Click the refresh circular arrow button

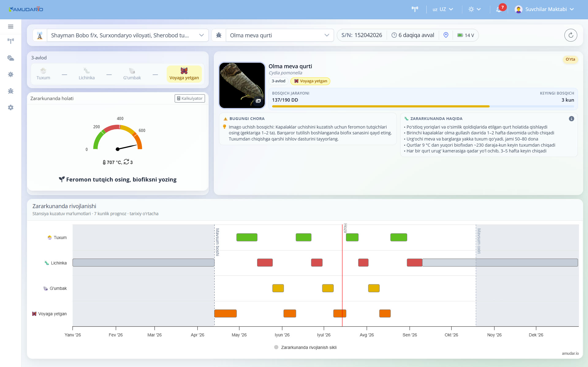[x=571, y=35]
